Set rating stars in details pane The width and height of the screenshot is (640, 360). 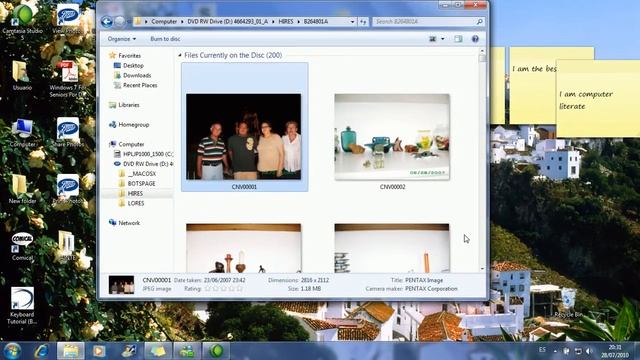(x=223, y=289)
